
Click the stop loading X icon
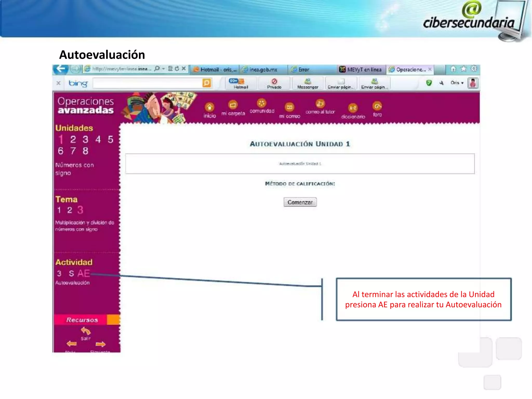pos(184,69)
